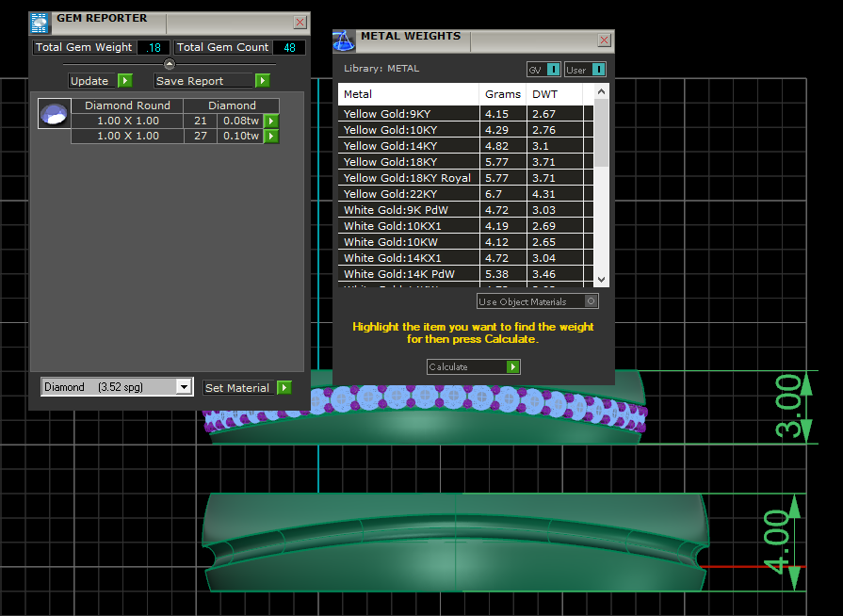The height and width of the screenshot is (616, 843).
Task: Enable Use Object Materials option
Action: point(591,301)
